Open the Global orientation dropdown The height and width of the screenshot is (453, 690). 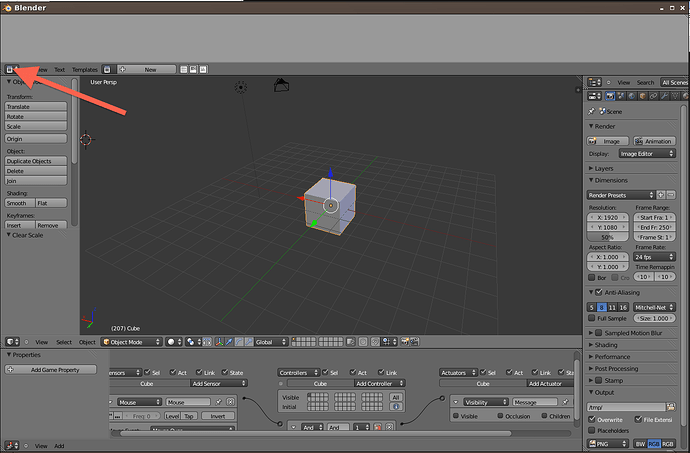click(x=271, y=342)
